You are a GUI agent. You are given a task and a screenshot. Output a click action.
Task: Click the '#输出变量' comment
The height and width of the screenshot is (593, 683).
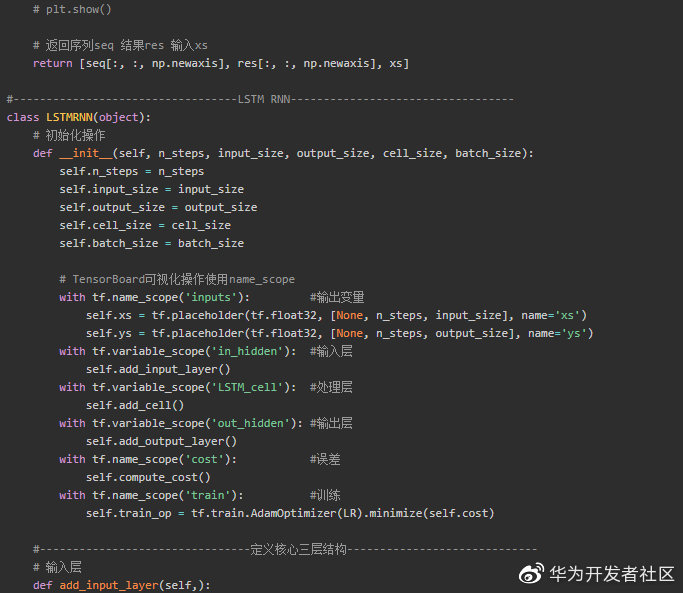tap(337, 298)
